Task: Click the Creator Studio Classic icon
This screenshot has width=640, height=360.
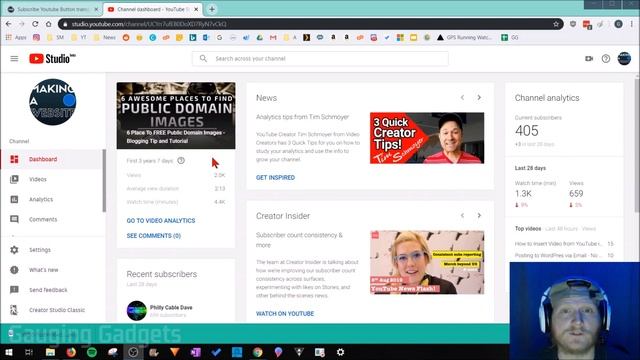Action: (14, 310)
